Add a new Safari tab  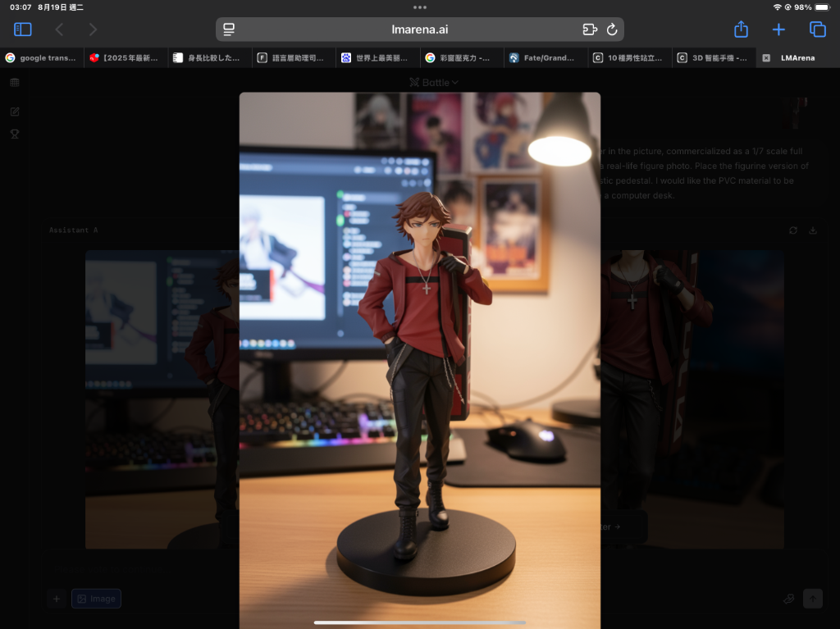click(778, 30)
